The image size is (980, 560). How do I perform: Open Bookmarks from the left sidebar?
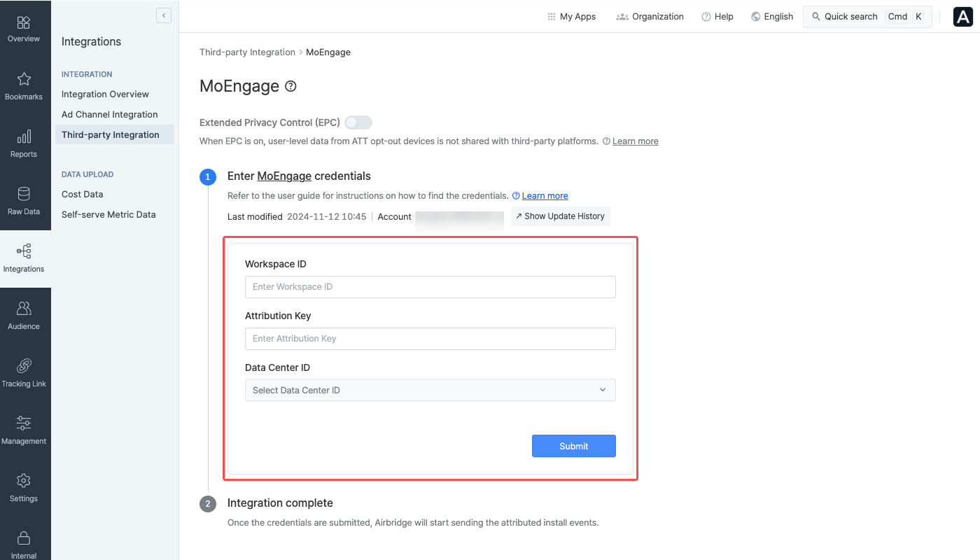tap(24, 87)
